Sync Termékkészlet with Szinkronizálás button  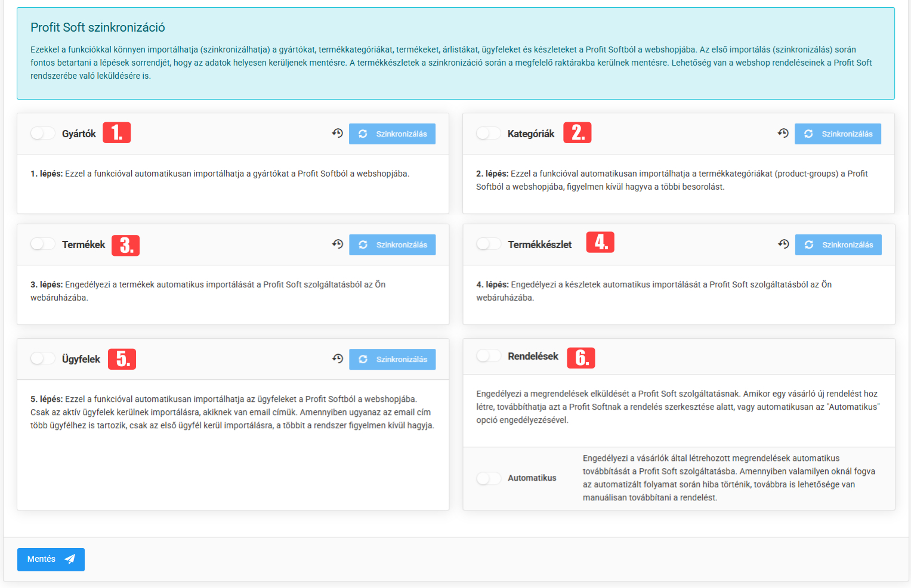[838, 245]
